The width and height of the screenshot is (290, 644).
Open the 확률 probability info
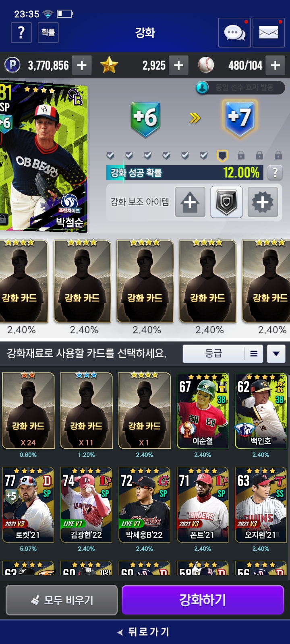coord(48,33)
